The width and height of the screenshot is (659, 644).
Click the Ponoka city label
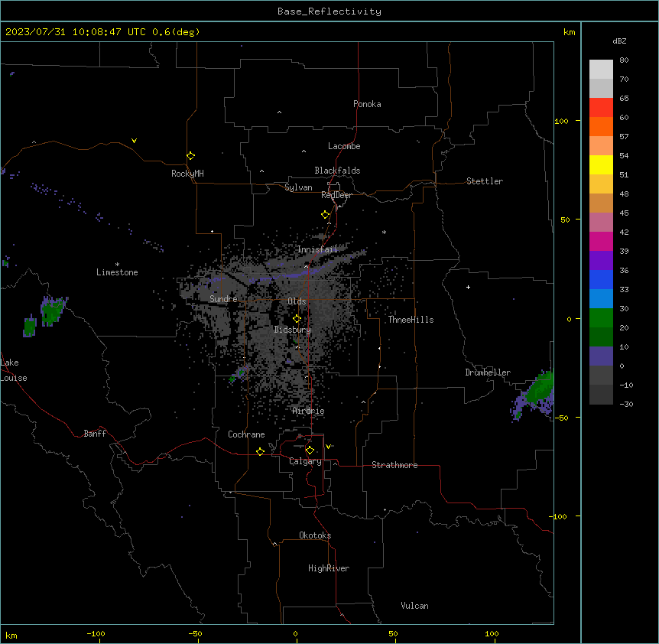(367, 104)
